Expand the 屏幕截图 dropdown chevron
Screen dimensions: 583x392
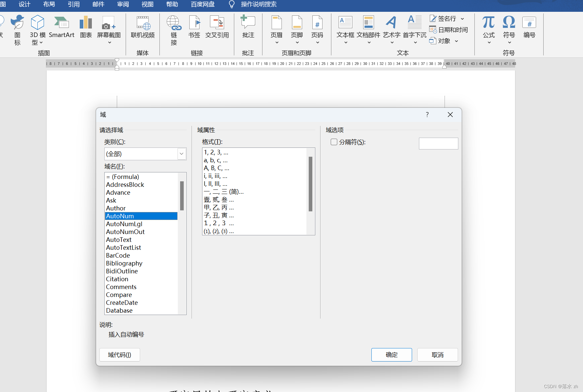(110, 42)
